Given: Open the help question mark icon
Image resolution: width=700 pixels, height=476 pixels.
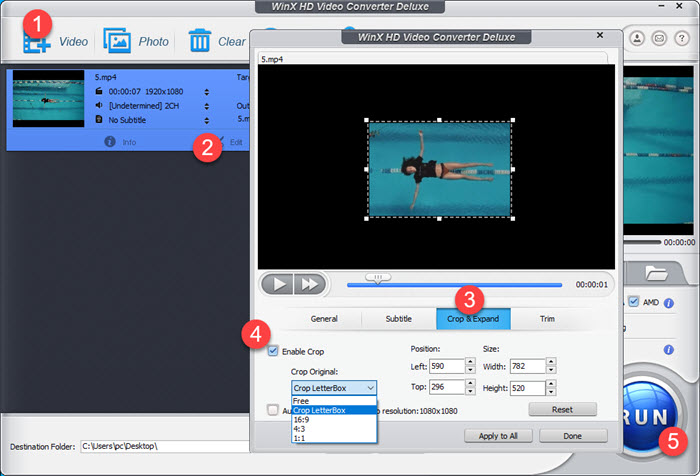Looking at the screenshot, I should point(681,38).
